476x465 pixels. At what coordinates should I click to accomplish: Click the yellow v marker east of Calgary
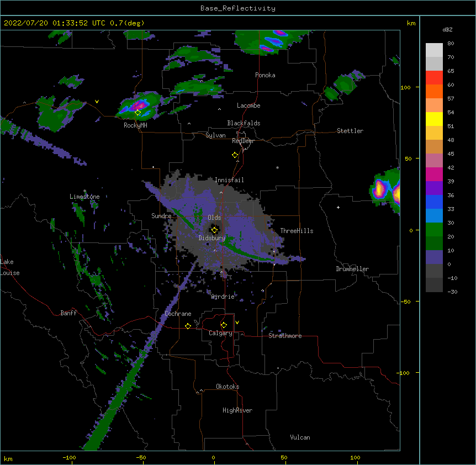[237, 323]
